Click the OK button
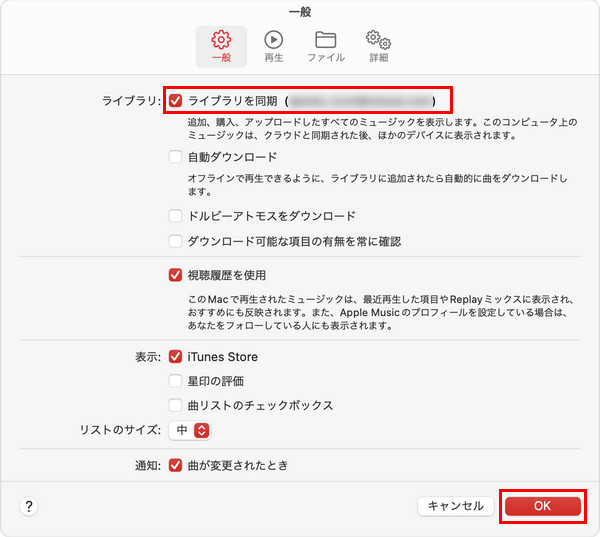This screenshot has height=537, width=600. (543, 506)
